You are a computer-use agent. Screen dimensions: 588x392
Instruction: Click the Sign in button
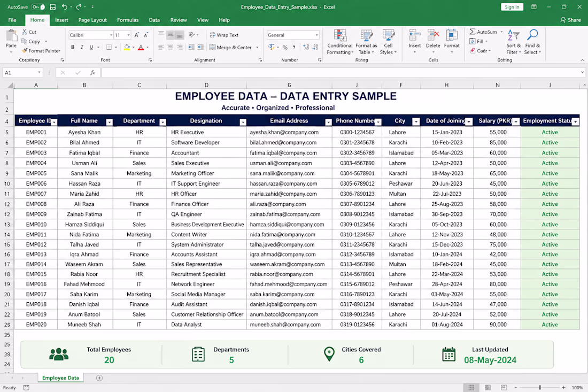pos(512,7)
